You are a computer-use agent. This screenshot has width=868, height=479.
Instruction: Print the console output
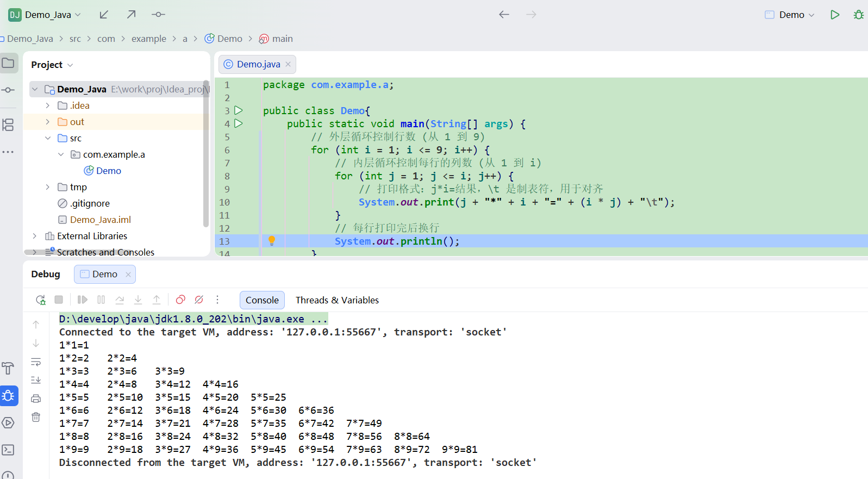click(x=36, y=399)
